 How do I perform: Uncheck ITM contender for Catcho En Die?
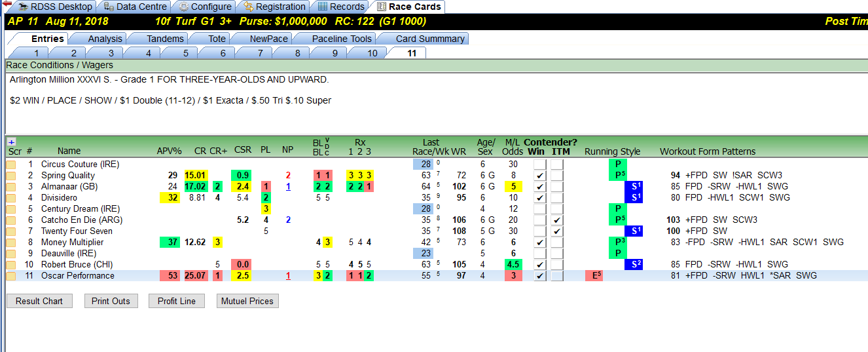point(557,220)
